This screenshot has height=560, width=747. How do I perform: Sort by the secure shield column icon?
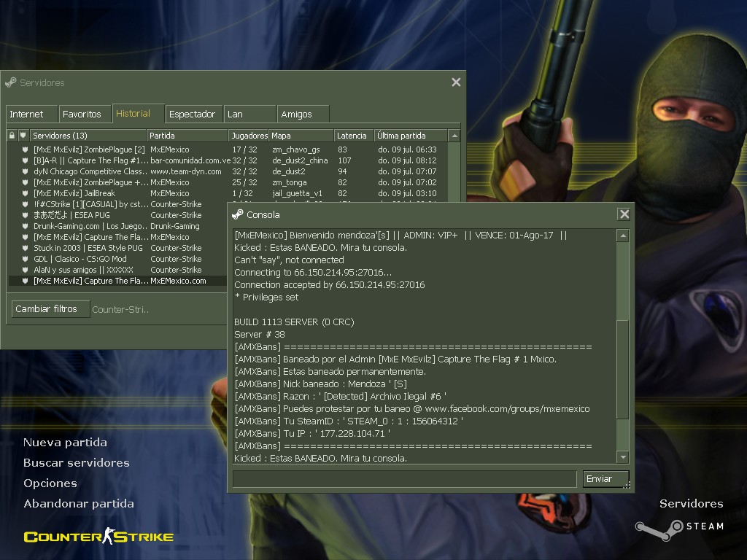pos(23,136)
